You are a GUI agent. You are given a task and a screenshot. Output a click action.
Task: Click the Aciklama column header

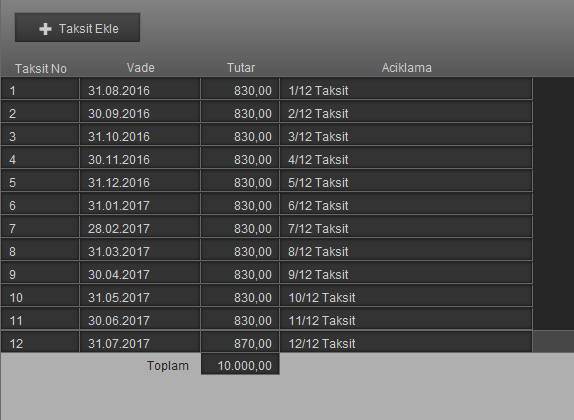407,68
